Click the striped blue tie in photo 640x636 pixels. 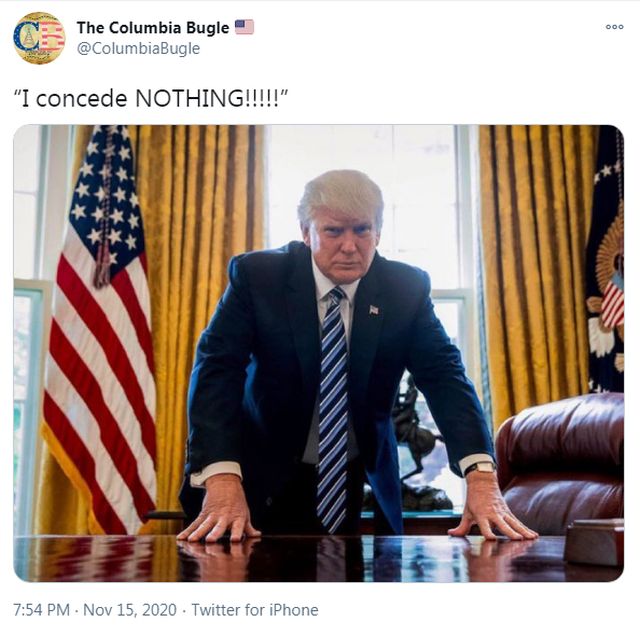[x=333, y=408]
